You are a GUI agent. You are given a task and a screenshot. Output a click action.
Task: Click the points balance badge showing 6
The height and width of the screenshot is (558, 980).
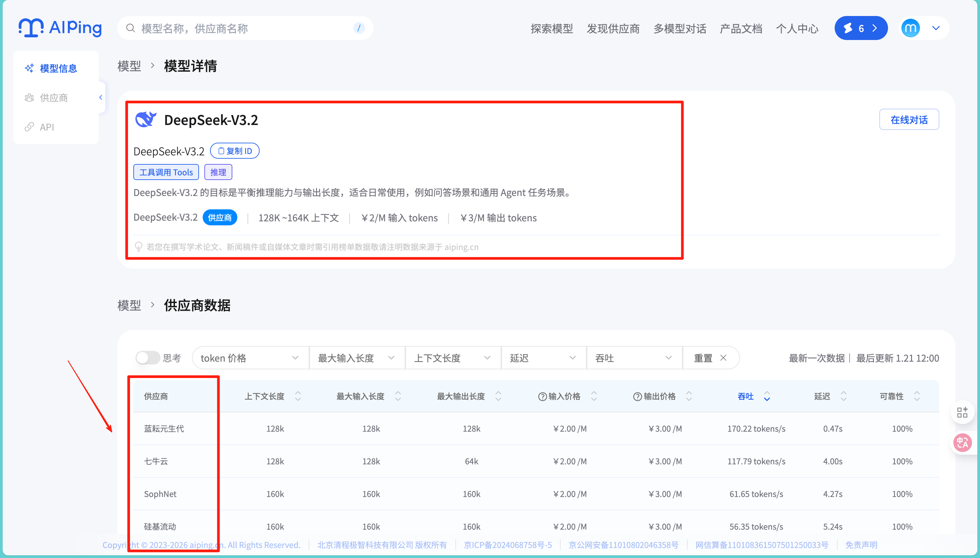point(861,28)
